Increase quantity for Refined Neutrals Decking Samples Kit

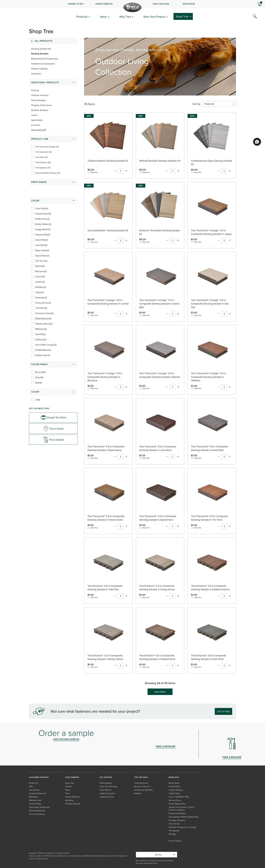point(178,171)
